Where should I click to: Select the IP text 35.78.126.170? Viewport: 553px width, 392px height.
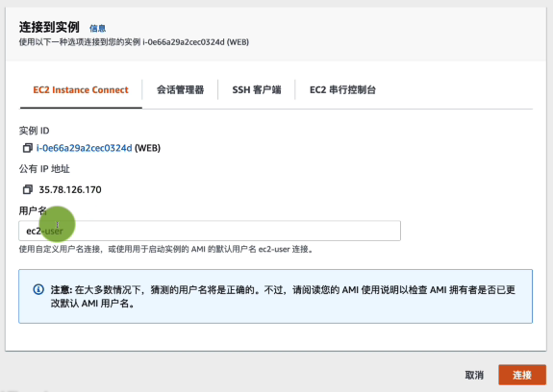70,190
